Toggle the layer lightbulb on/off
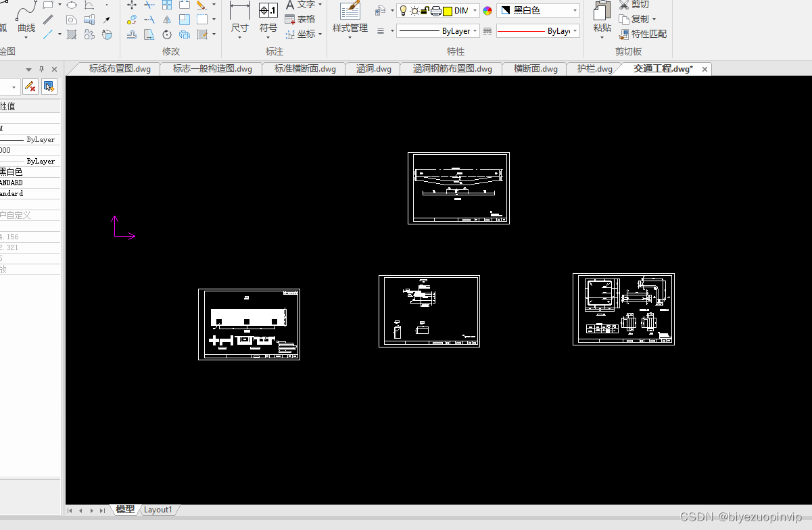The image size is (812, 530). tap(403, 11)
